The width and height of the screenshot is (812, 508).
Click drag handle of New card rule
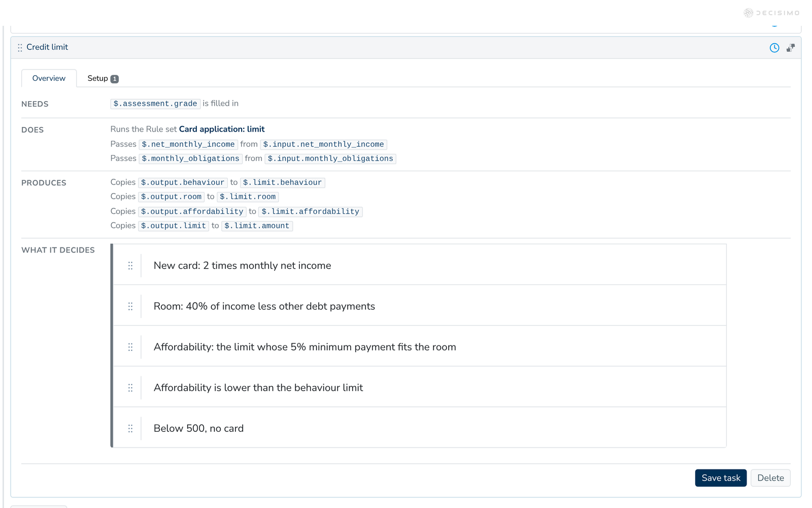click(x=130, y=266)
